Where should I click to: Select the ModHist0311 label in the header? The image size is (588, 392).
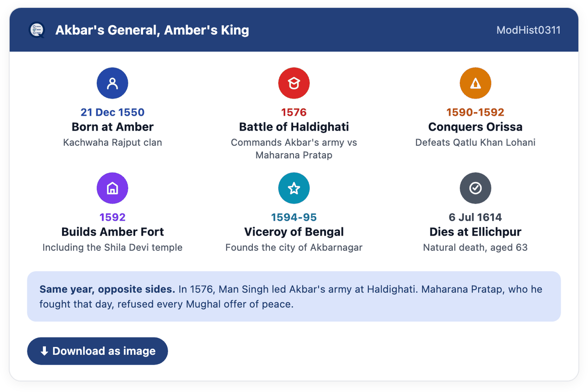pos(528,30)
